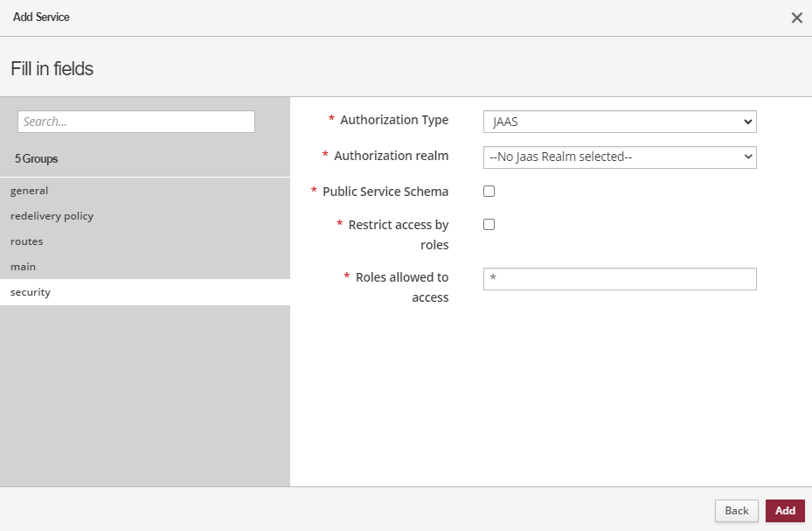812x531 pixels.
Task: Click the group search field
Action: [136, 122]
